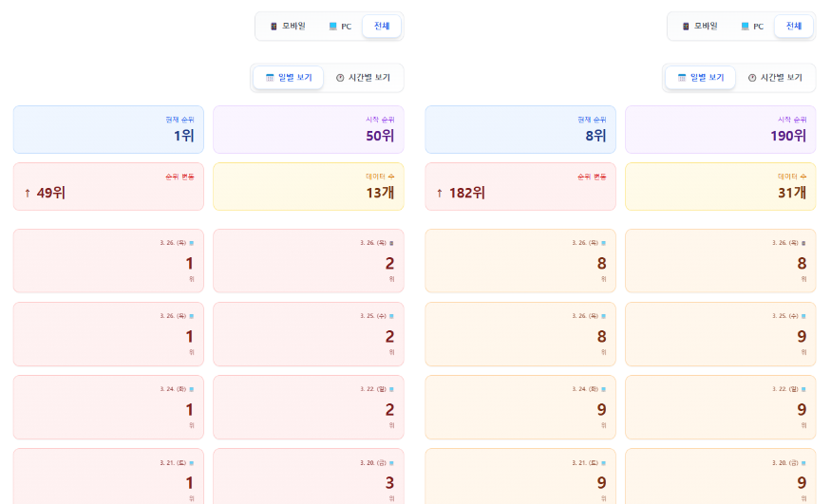The width and height of the screenshot is (831, 504).
Task: Click the up arrow beside 182위
Action: tap(440, 194)
